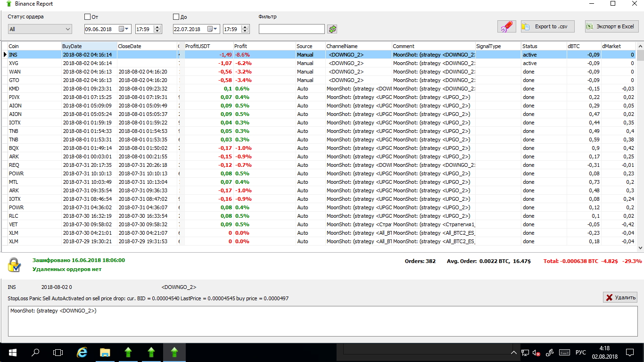Sort by the Source column header
The height and width of the screenshot is (362, 644).
click(310, 46)
